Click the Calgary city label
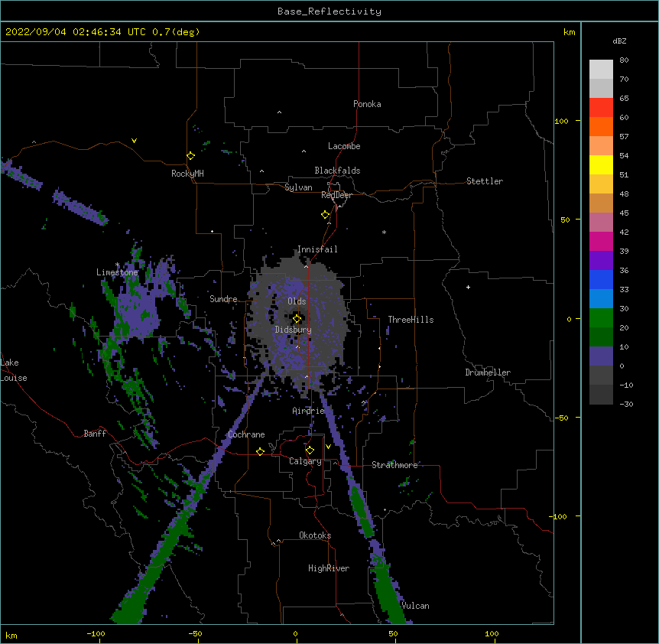This screenshot has height=644, width=659. (305, 461)
